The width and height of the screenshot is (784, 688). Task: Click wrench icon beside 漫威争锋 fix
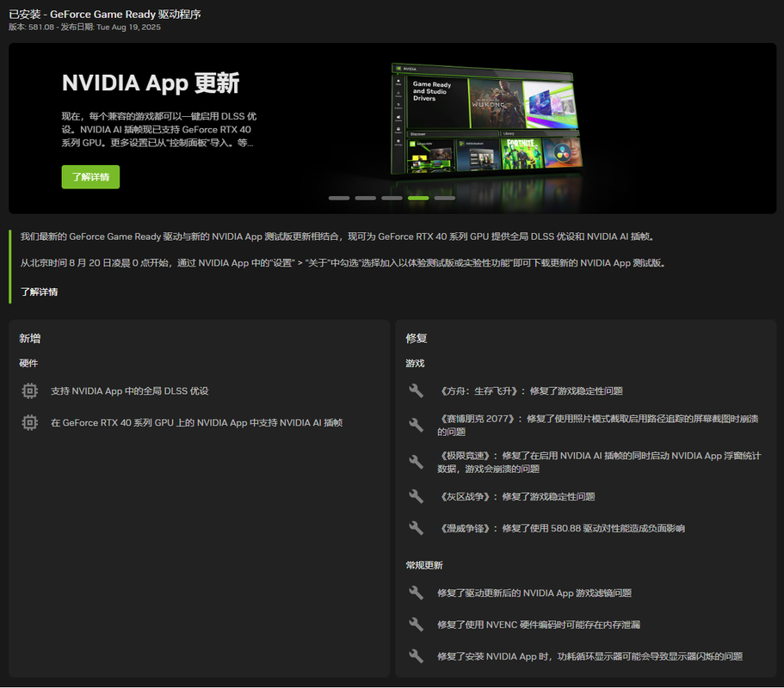416,528
